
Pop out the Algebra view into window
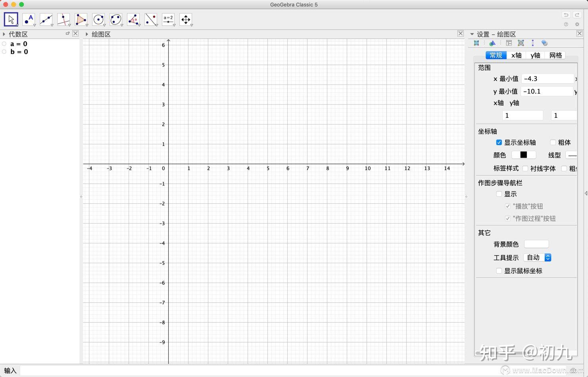coord(67,33)
